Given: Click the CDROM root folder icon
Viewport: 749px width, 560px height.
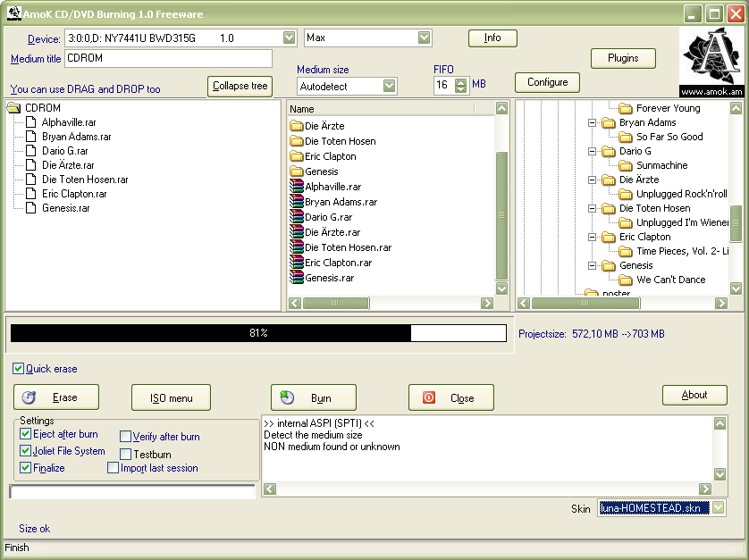Looking at the screenshot, I should coord(13,108).
